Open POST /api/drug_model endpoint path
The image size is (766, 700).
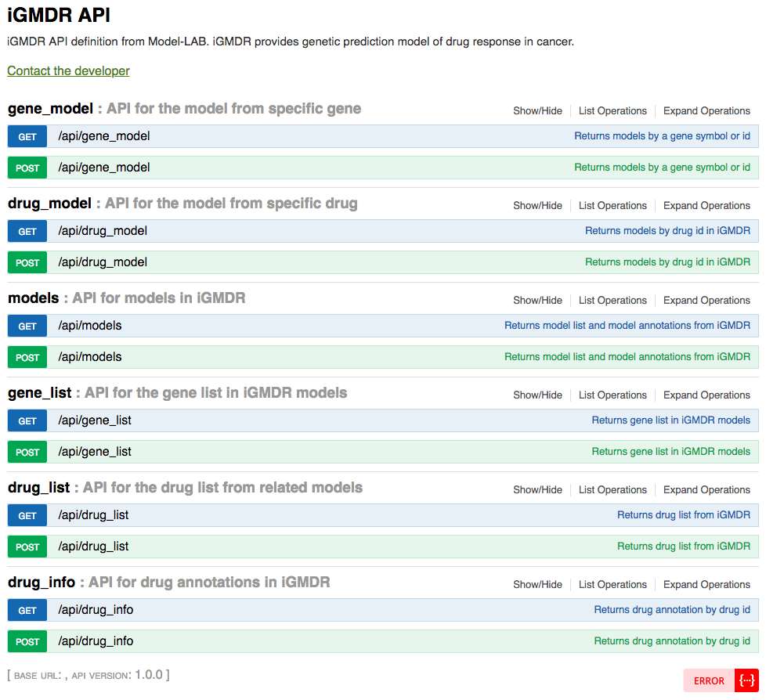pyautogui.click(x=103, y=262)
